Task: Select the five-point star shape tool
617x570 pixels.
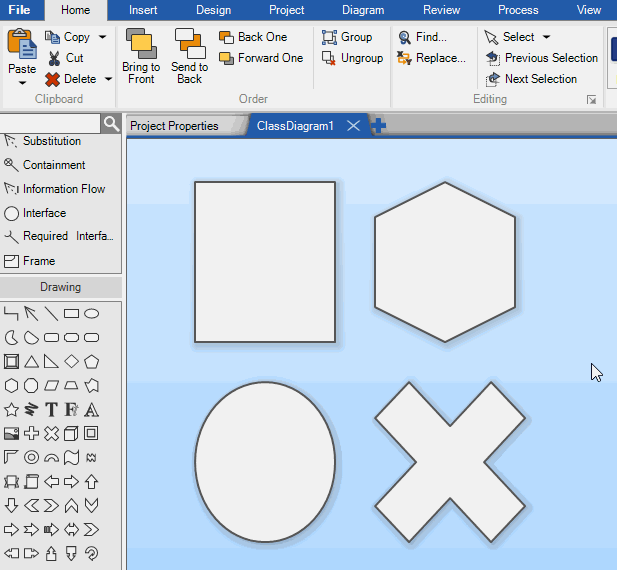Action: click(11, 410)
